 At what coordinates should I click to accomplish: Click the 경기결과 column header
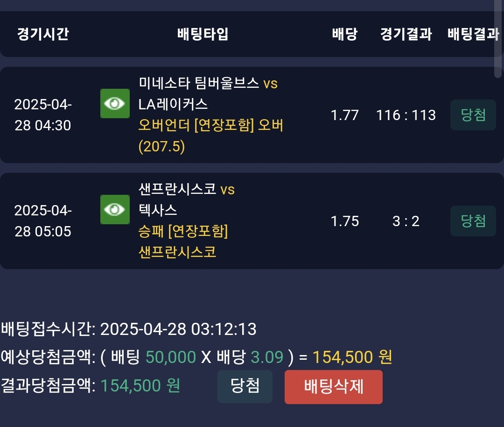(x=406, y=34)
